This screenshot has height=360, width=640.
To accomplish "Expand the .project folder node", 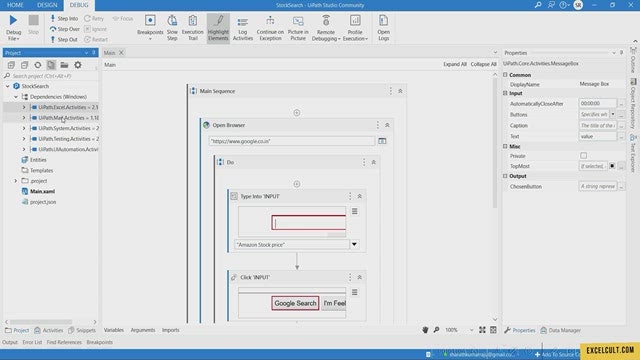I will (16, 181).
